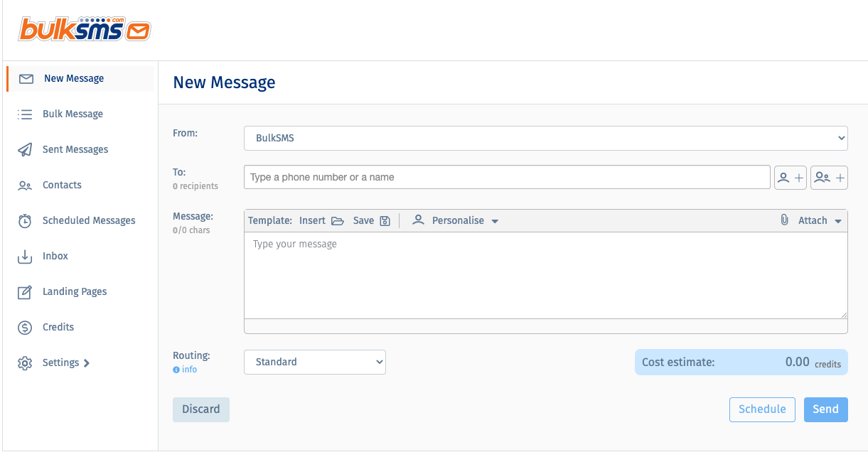Open the routing info link
The height and width of the screenshot is (457, 868).
[x=189, y=370]
